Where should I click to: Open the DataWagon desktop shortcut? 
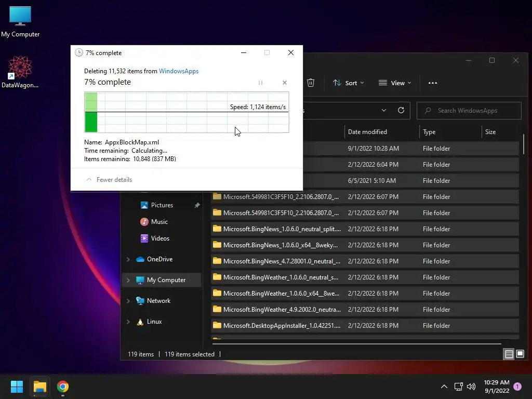point(20,72)
